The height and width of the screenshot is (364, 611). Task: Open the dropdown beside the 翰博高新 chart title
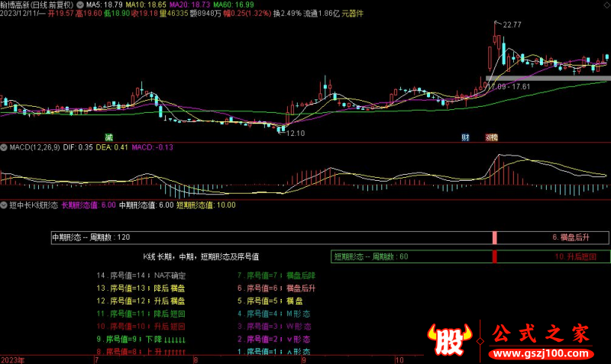[80, 5]
